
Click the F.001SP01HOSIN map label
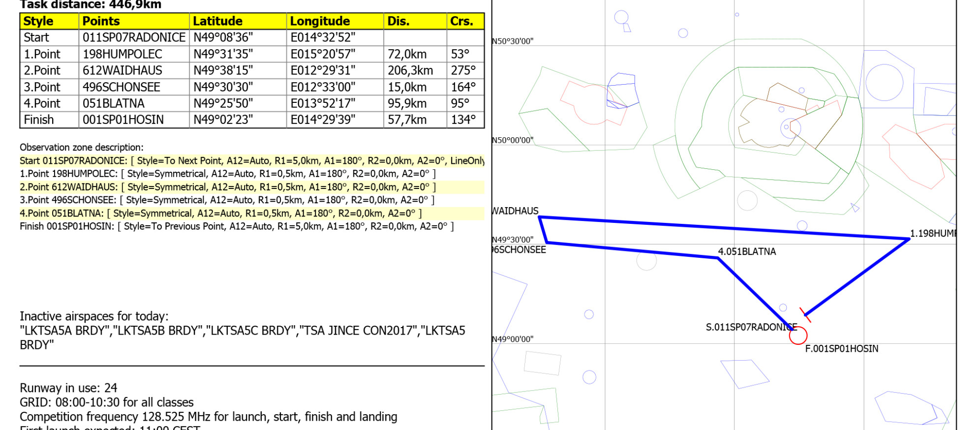pyautogui.click(x=841, y=349)
